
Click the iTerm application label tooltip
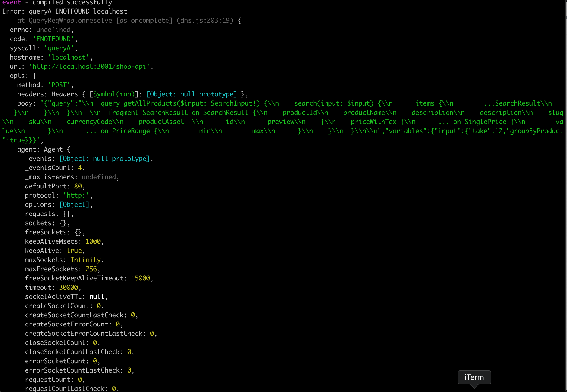[474, 377]
